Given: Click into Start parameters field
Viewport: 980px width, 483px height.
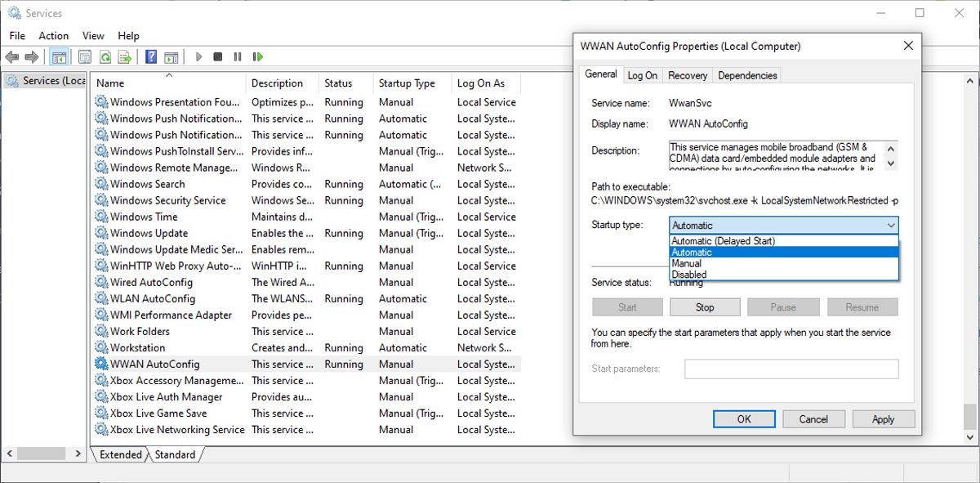Looking at the screenshot, I should pos(791,369).
